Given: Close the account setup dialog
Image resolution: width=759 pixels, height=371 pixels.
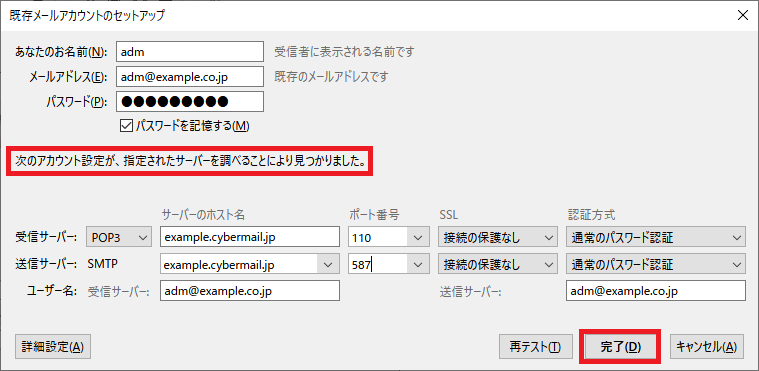Looking at the screenshot, I should [x=743, y=15].
